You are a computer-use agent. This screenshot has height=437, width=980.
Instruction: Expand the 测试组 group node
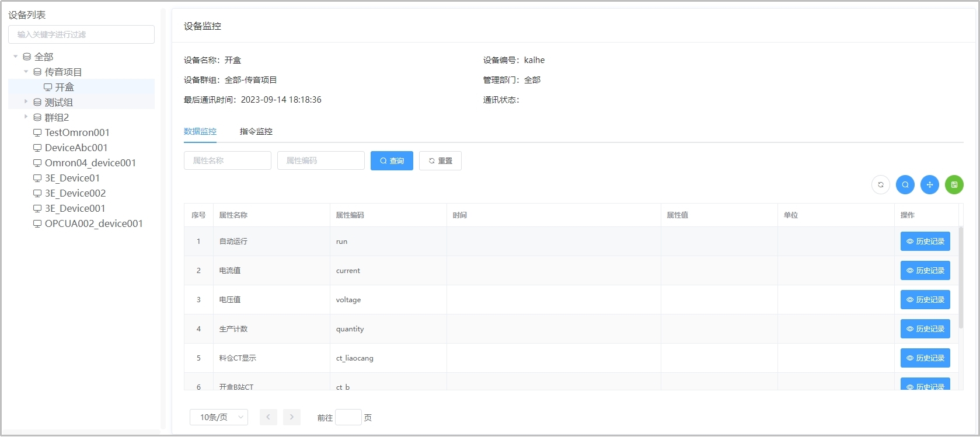(x=26, y=102)
